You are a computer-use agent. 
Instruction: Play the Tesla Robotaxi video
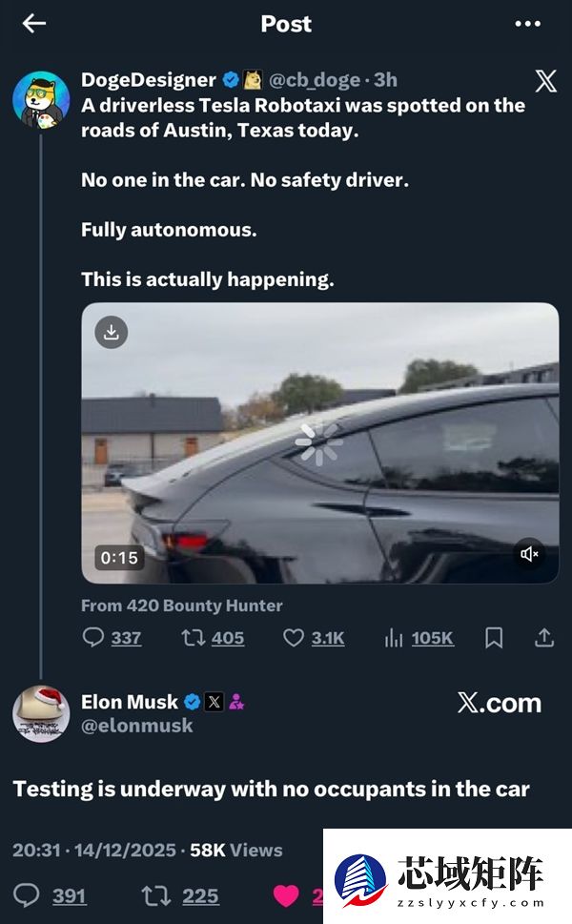point(319,441)
